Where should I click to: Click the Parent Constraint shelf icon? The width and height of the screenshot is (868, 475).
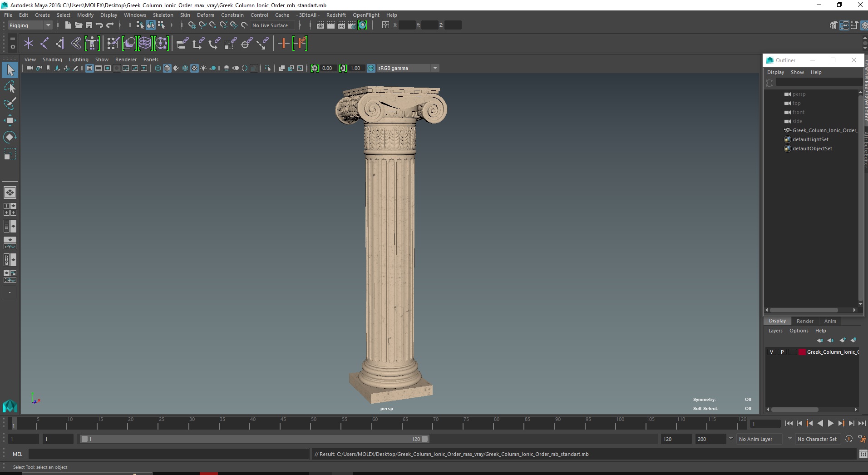[182, 44]
